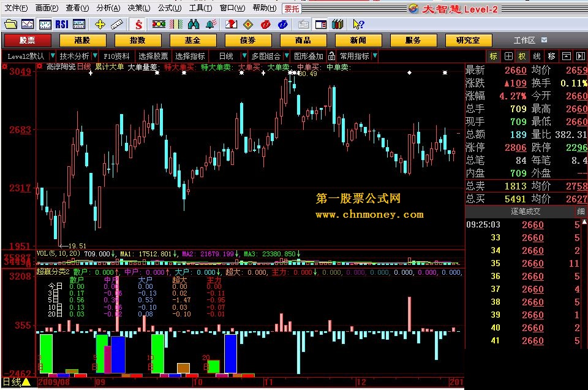The height and width of the screenshot is (390, 588).
Task: Click the skip-to-end arrow icon
Action: [x=581, y=56]
